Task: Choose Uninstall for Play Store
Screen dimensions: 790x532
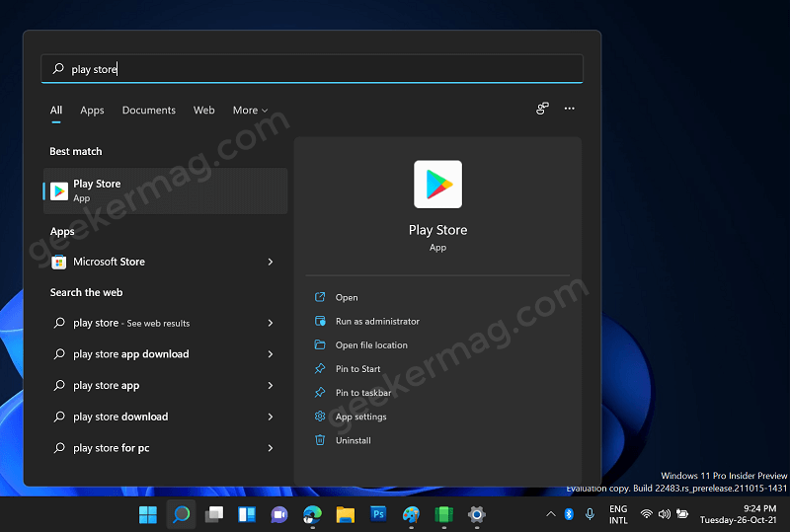Action: (x=354, y=440)
